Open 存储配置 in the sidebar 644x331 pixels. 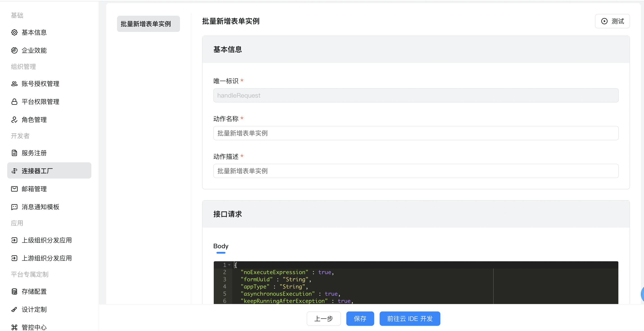[x=49, y=291]
